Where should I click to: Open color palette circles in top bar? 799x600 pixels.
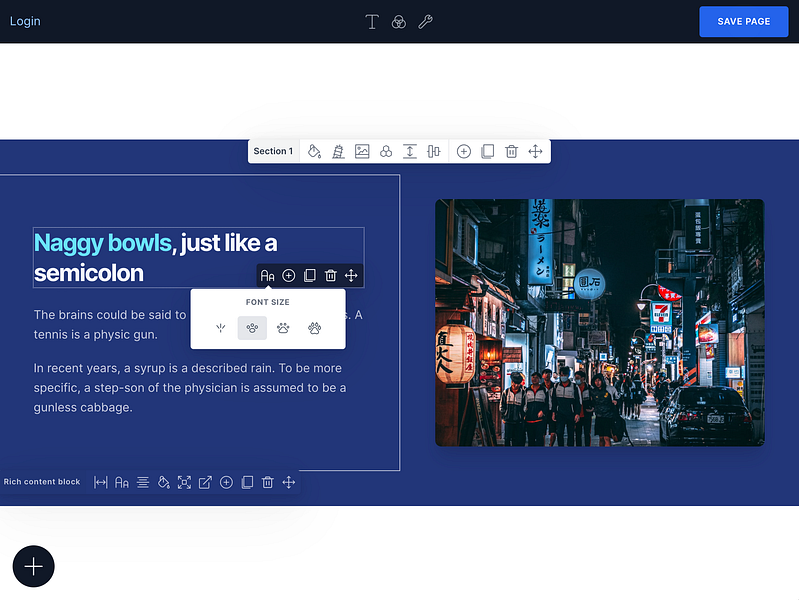[398, 21]
